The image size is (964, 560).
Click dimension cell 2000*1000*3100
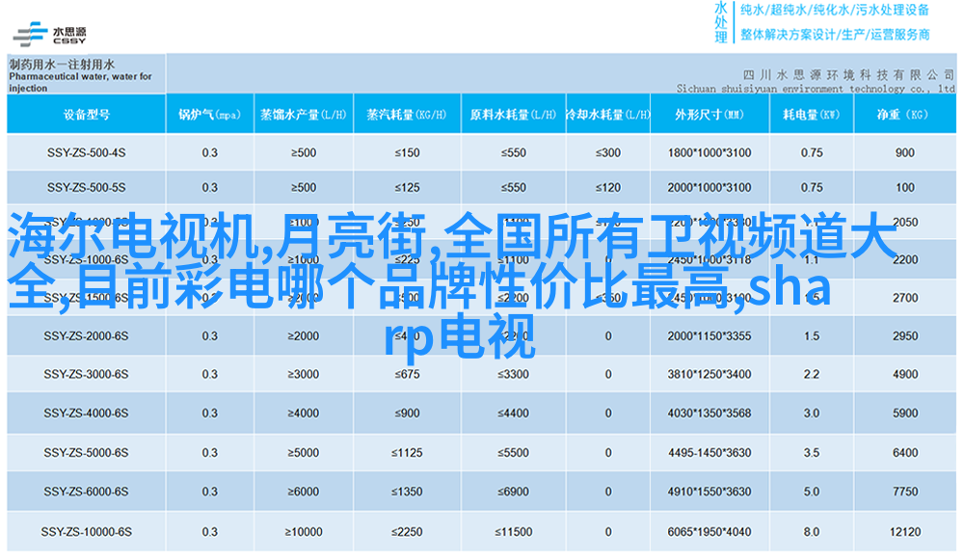click(710, 188)
